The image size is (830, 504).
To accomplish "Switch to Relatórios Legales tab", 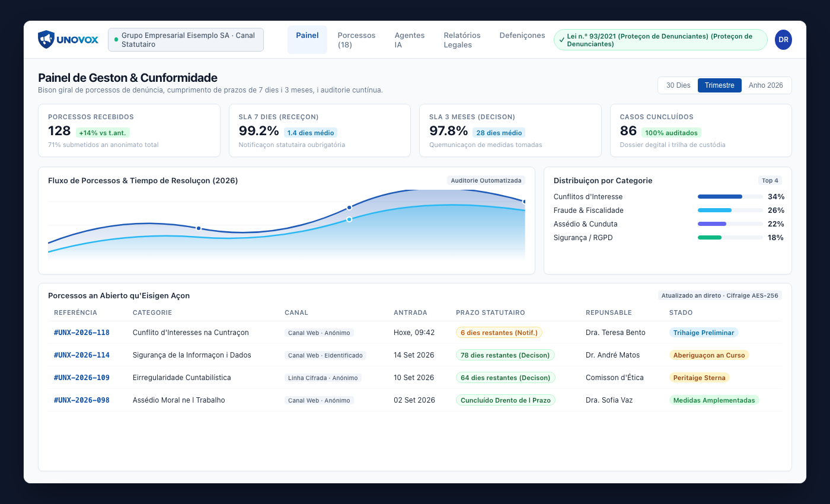I will (x=462, y=40).
